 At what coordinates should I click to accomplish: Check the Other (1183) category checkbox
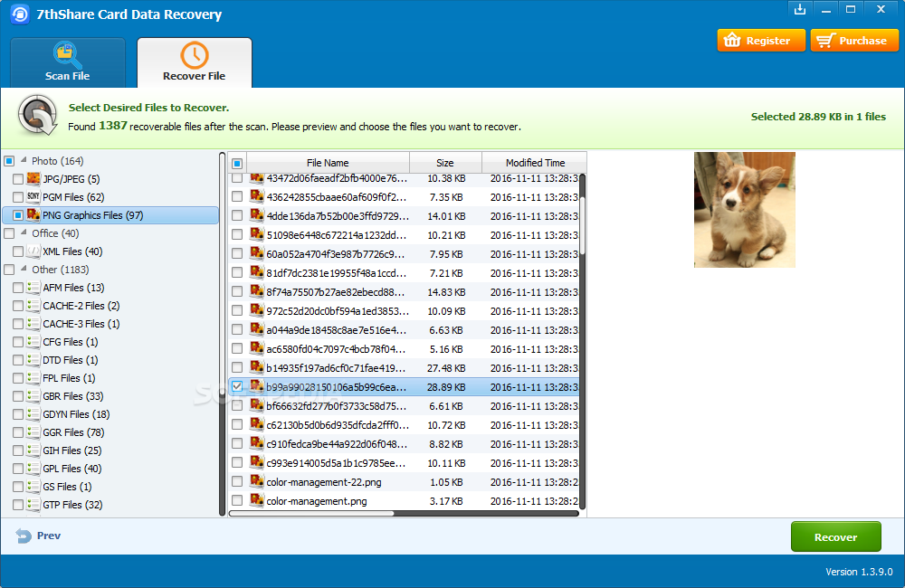[x=9, y=270]
